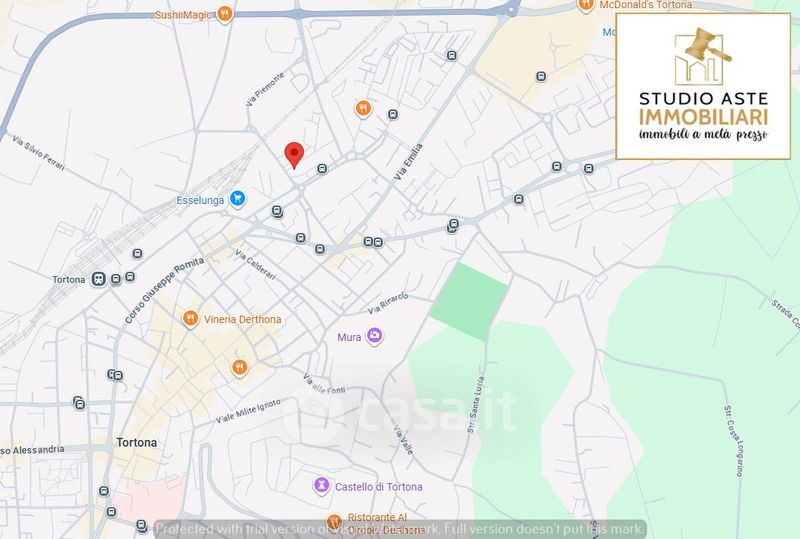Click unlabeled restaurant icon below Vineria Derthona
Image resolution: width=800 pixels, height=539 pixels.
(x=239, y=367)
